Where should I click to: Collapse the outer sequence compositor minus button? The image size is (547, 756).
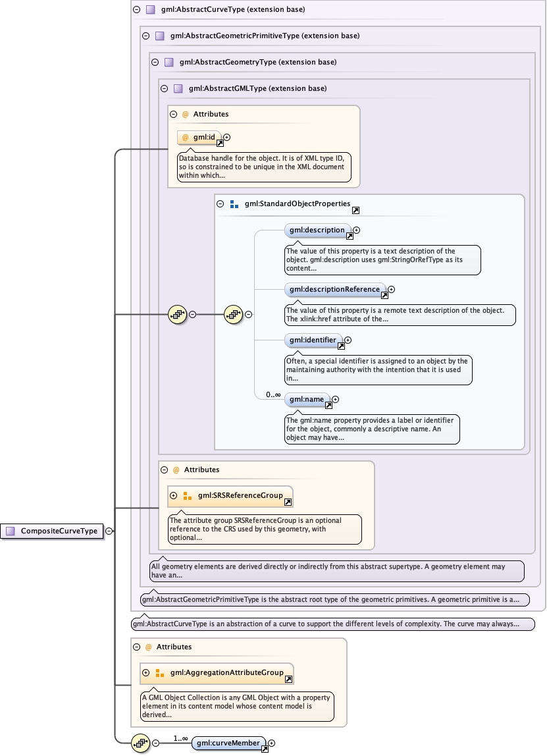pyautogui.click(x=193, y=315)
